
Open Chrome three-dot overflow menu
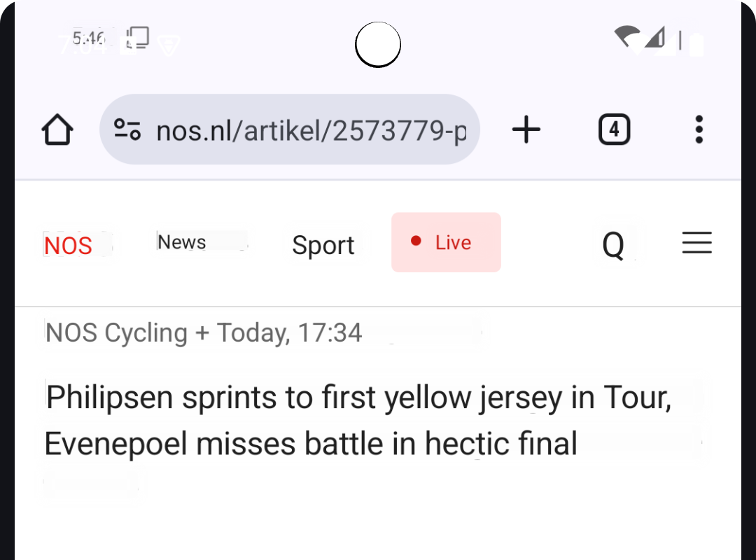tap(698, 130)
